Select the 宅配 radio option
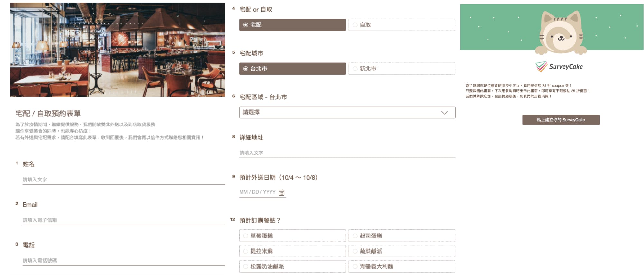This screenshot has height=278, width=644. coord(292,25)
